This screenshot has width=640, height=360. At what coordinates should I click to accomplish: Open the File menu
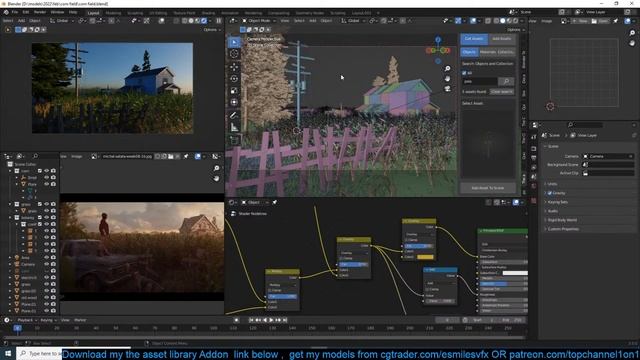pos(15,12)
